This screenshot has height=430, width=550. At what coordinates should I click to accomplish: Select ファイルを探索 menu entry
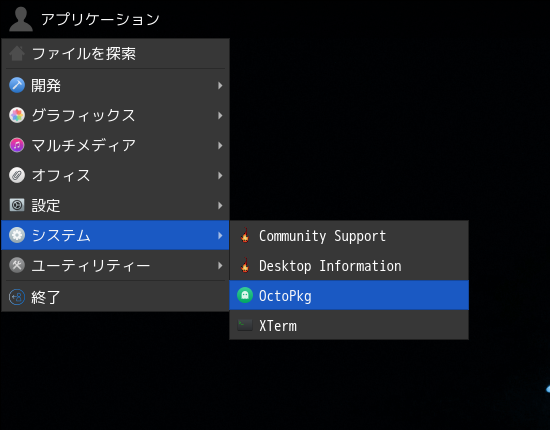[115, 54]
